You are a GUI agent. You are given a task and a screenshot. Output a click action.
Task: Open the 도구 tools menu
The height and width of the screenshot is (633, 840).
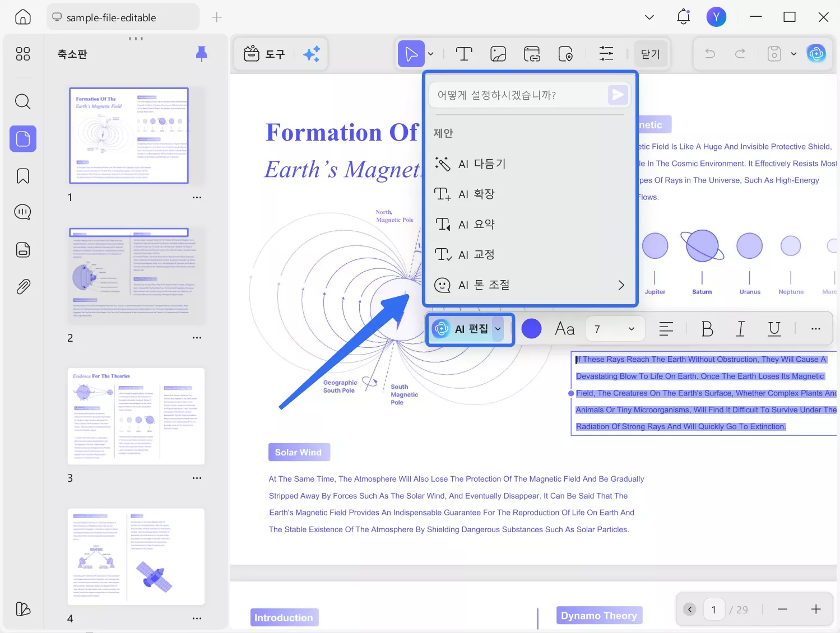[264, 54]
